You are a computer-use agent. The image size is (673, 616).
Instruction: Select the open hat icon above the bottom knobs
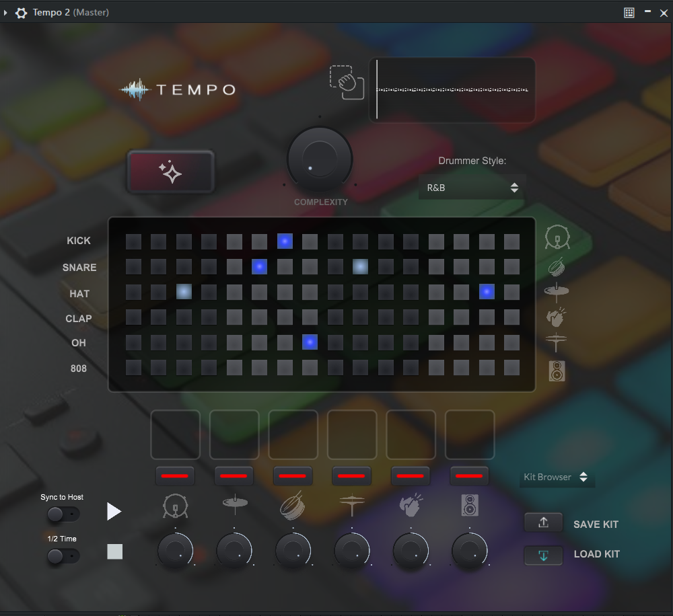[x=352, y=505]
